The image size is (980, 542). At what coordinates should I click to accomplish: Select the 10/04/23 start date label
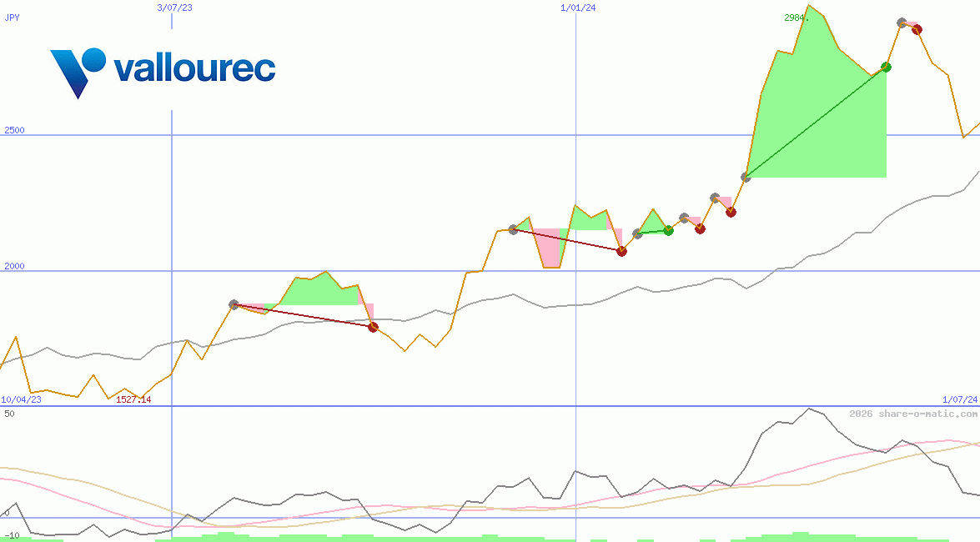[21, 399]
